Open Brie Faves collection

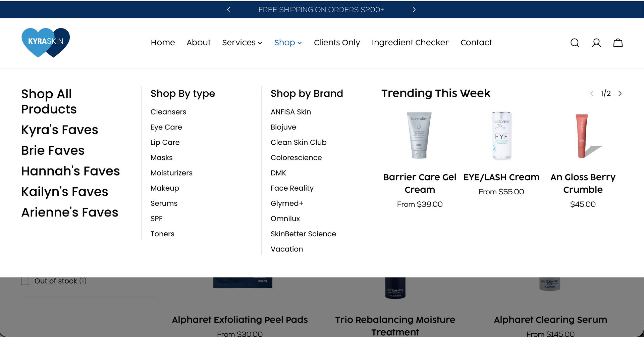pyautogui.click(x=53, y=150)
